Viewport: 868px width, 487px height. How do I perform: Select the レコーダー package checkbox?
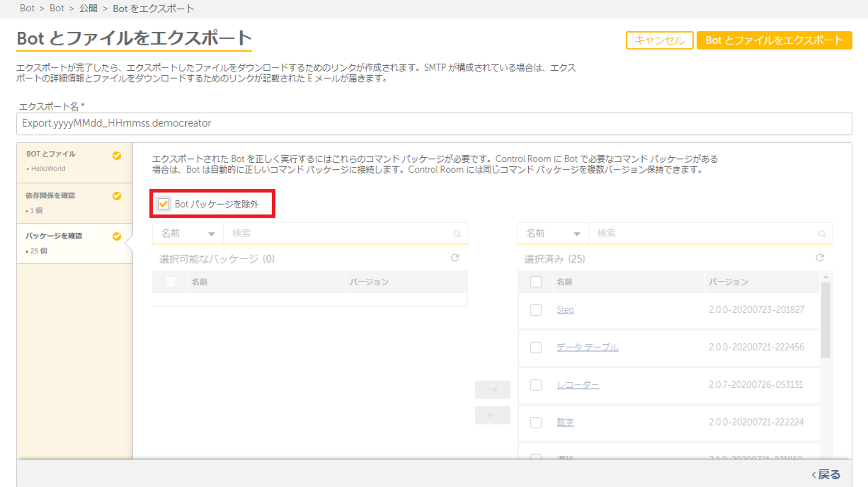536,385
